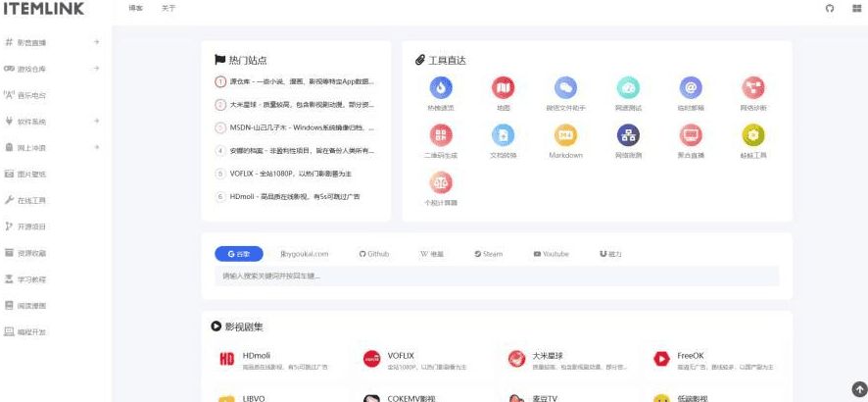Viewport: 868px width, 402px height.
Task: Expand the 网上冲浪 sidebar category arrow
Action: point(96,148)
